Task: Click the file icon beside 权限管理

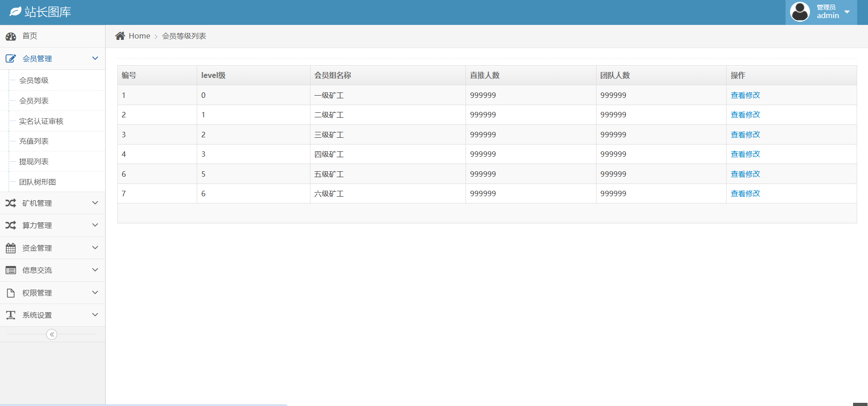Action: (11, 293)
